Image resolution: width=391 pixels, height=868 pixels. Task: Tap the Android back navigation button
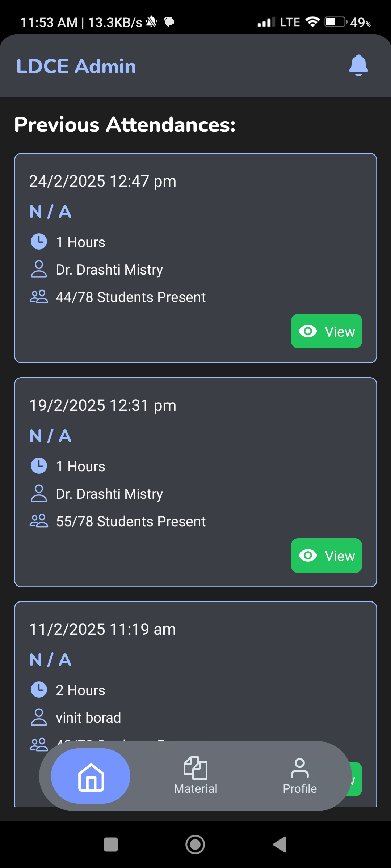pyautogui.click(x=279, y=844)
